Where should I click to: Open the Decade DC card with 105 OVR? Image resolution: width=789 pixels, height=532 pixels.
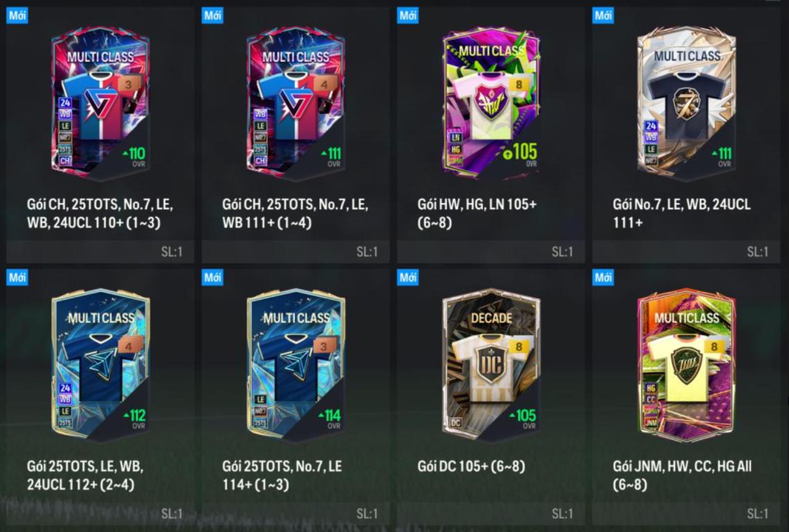pos(490,364)
